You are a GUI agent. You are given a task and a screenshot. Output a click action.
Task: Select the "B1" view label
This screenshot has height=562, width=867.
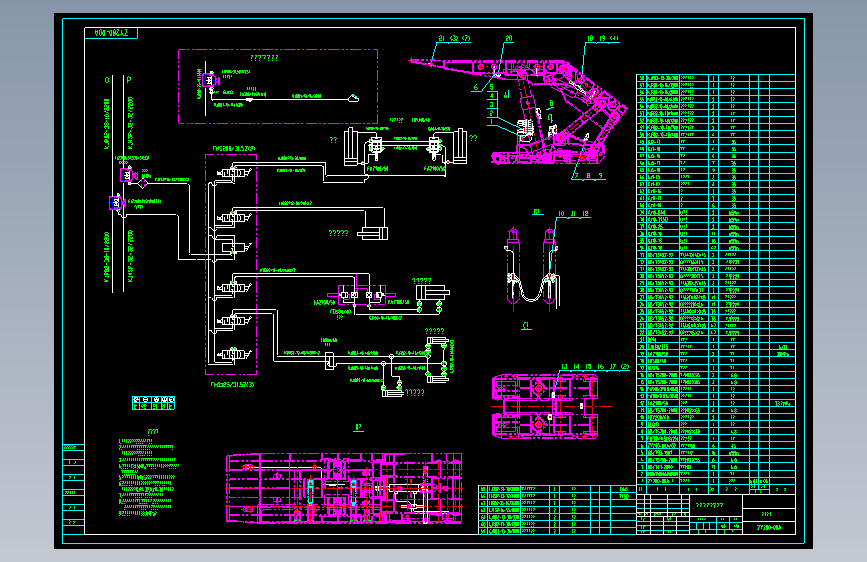pyautogui.click(x=537, y=212)
